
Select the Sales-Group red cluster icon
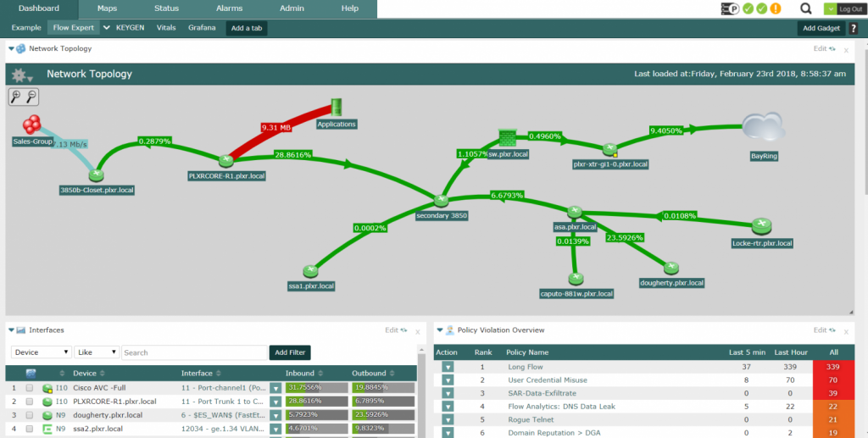coord(32,125)
